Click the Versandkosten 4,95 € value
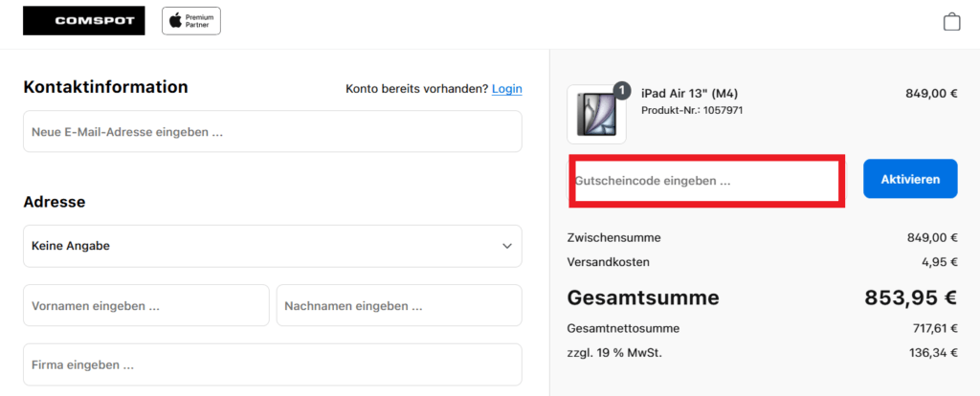980x396 pixels. (940, 262)
